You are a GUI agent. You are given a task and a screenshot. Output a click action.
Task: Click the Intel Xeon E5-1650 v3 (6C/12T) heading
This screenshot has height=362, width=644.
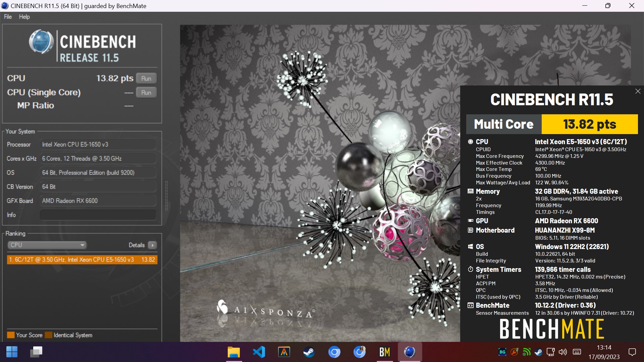click(x=581, y=142)
